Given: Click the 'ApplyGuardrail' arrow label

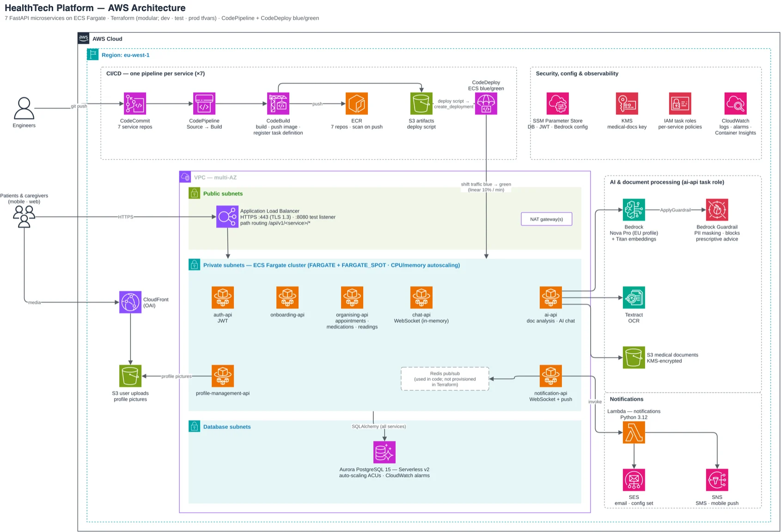Looking at the screenshot, I should point(676,210).
